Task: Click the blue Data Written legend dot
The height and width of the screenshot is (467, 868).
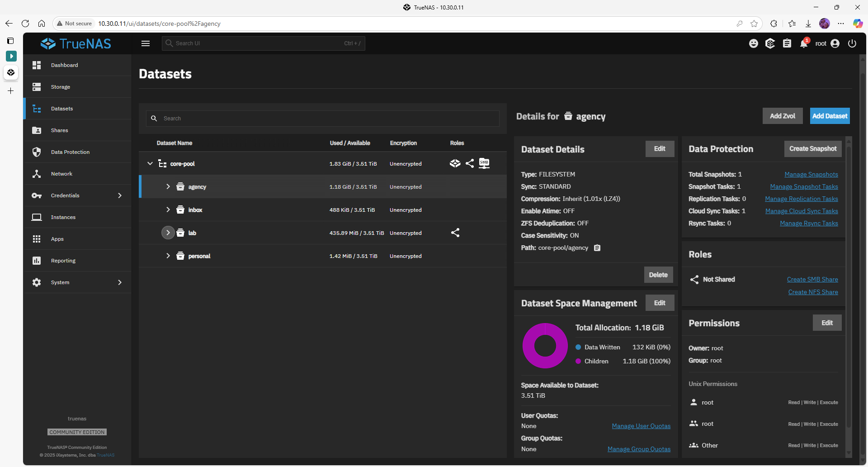Action: tap(578, 347)
